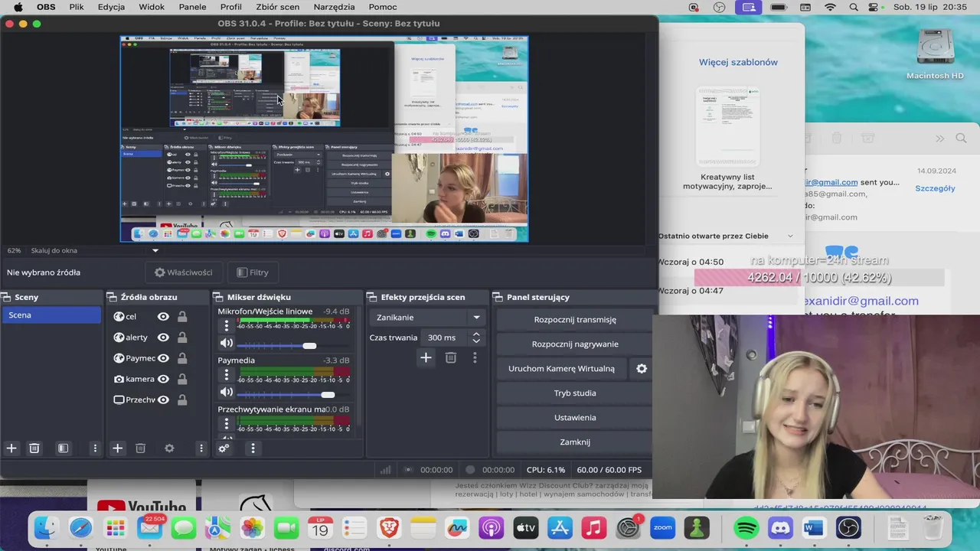Open Zanikanie transition dropdown
980x551 pixels.
click(x=426, y=318)
